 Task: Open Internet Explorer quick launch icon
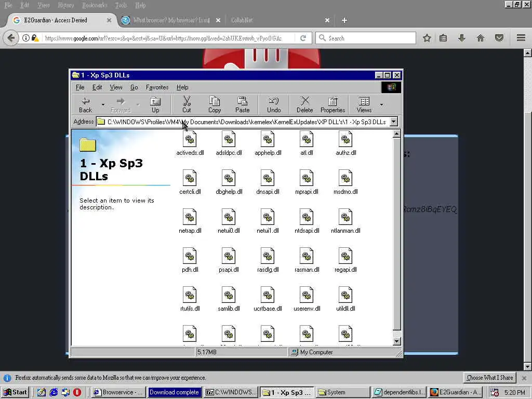point(54,392)
